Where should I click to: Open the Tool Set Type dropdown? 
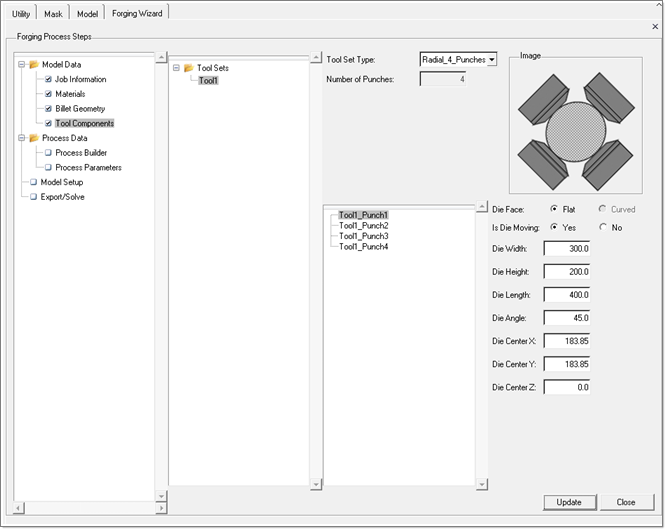(x=491, y=60)
